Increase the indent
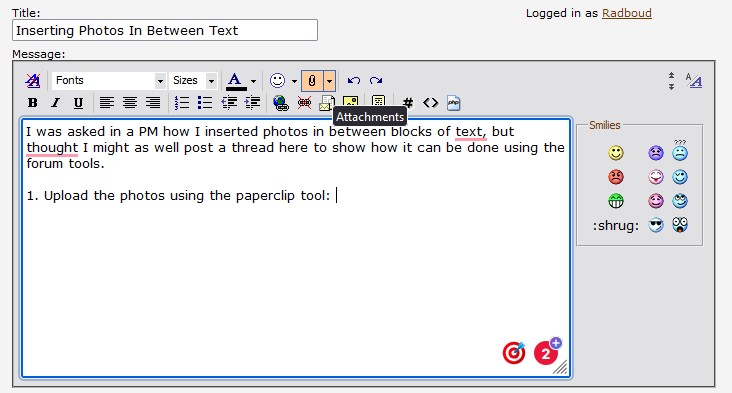 (x=252, y=103)
